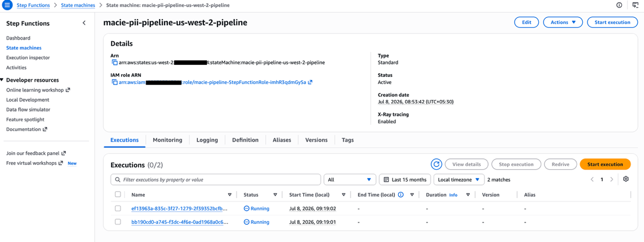
Task: Click the top Start execution button
Action: [x=612, y=22]
